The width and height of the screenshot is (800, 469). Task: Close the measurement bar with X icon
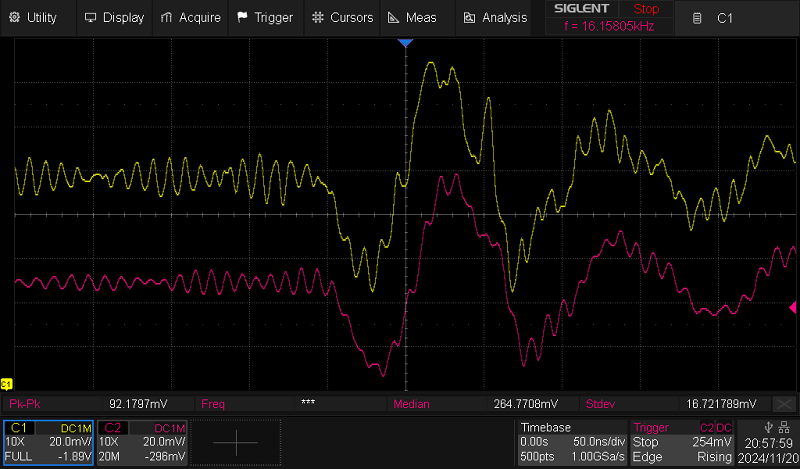click(789, 403)
